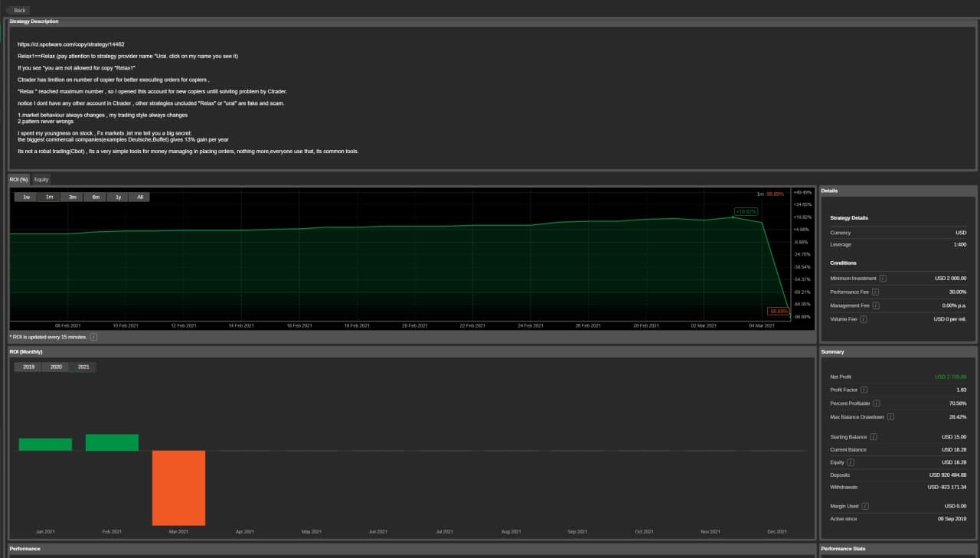This screenshot has width=980, height=558.
Task: Click the -98.89% end marker label
Action: point(778,311)
